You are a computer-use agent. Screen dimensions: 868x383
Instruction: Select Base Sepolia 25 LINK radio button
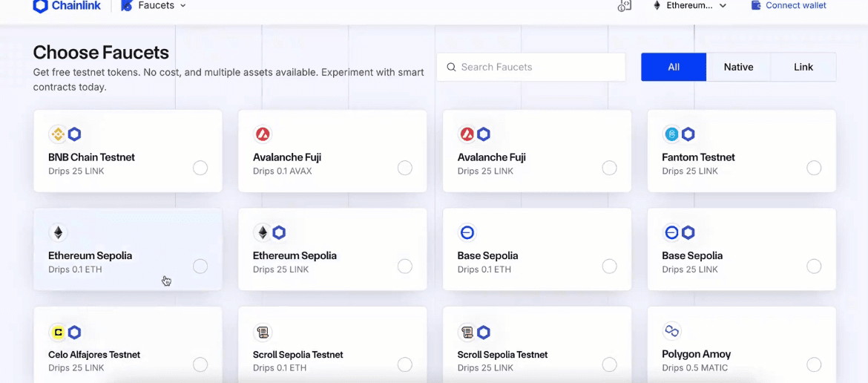[814, 266]
